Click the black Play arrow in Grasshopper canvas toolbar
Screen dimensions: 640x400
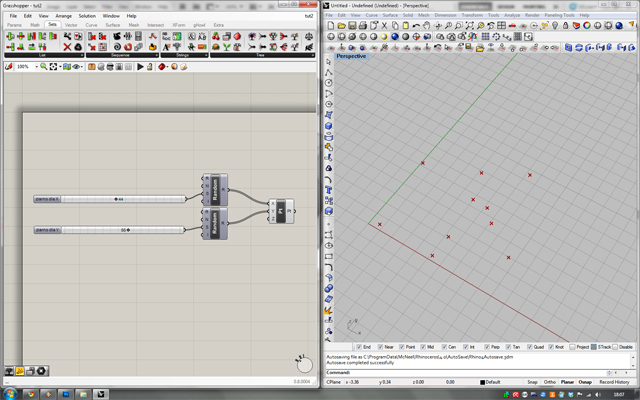(140, 67)
